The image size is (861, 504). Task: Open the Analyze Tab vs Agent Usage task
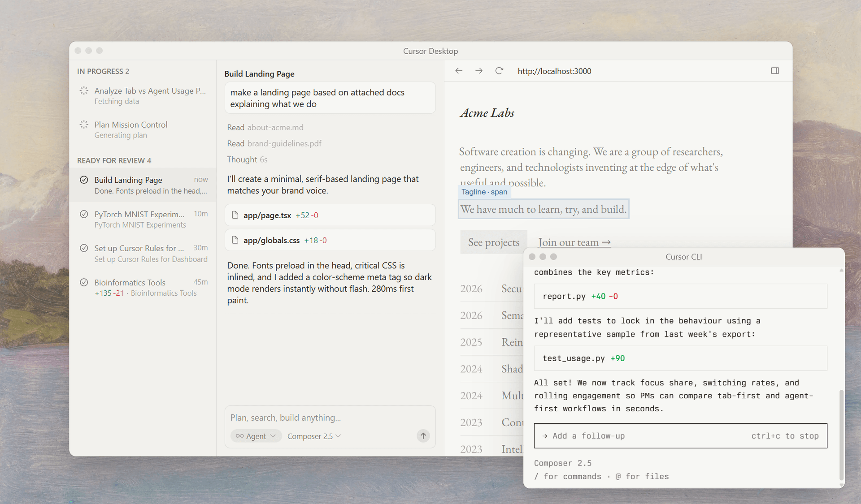tap(143, 96)
